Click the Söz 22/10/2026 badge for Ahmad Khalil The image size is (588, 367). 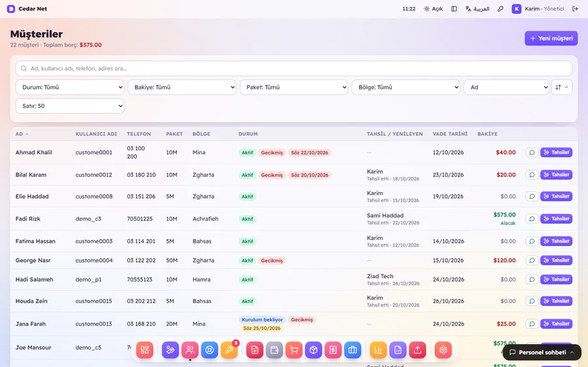point(310,153)
